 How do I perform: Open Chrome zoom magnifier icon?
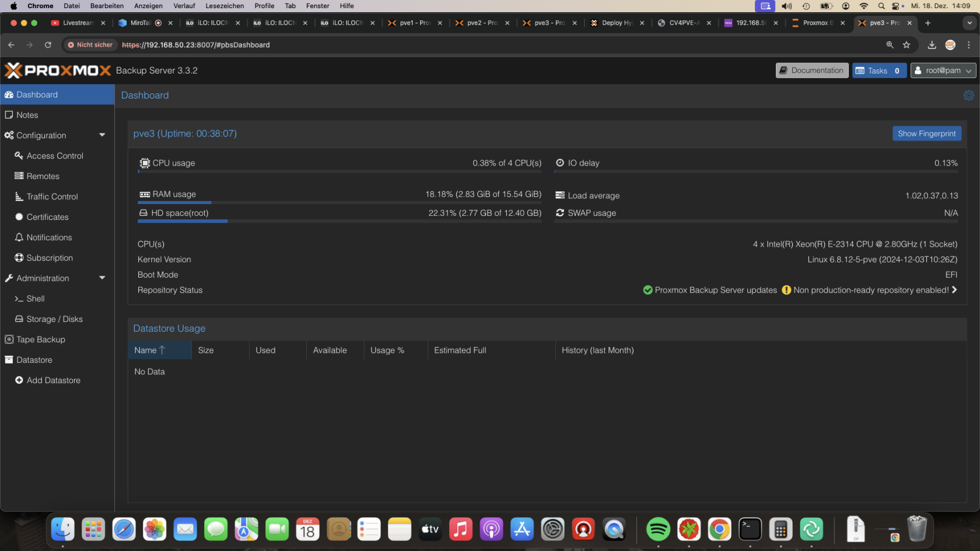click(x=890, y=45)
